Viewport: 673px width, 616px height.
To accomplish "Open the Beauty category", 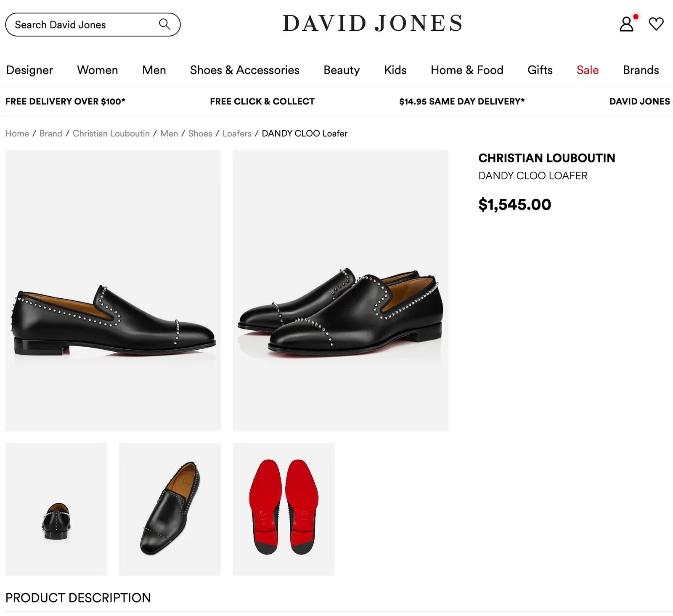I will [341, 70].
